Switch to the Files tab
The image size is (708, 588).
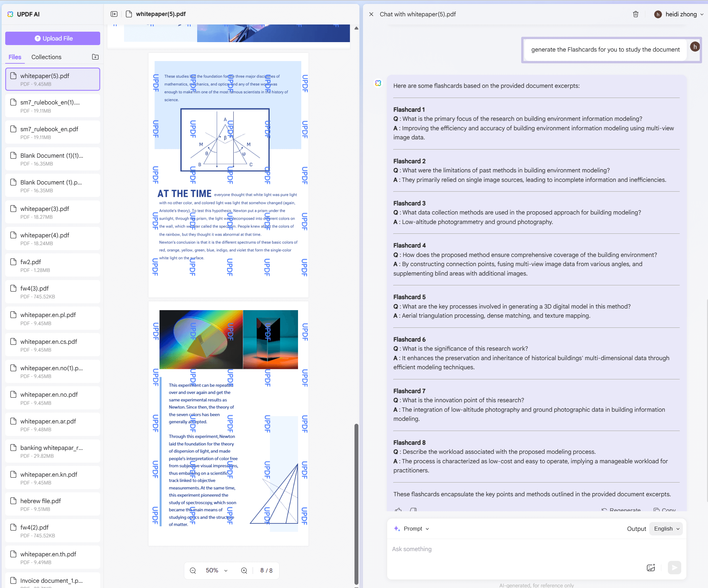(x=14, y=56)
